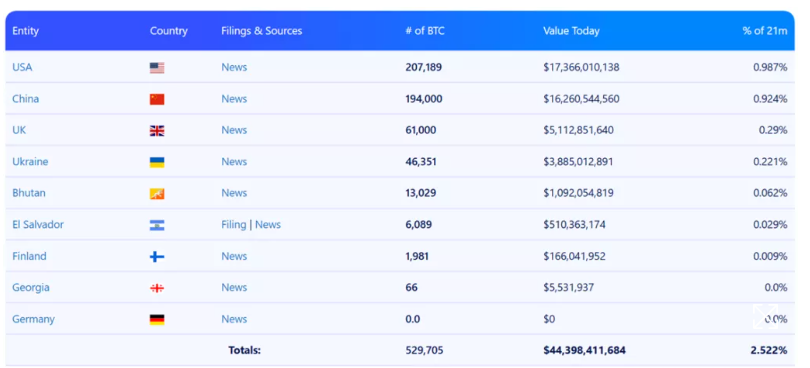Select the 2.522% total share
This screenshot has width=810, height=368.
769,350
